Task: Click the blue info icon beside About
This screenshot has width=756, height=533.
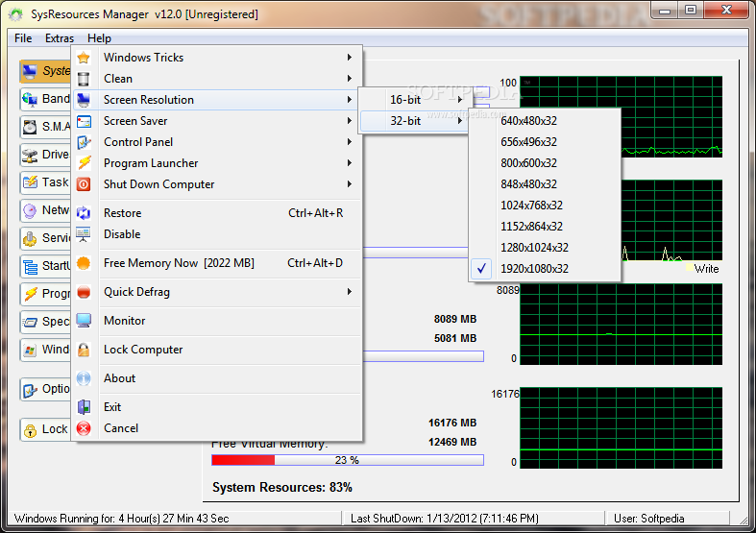Action: (x=84, y=378)
